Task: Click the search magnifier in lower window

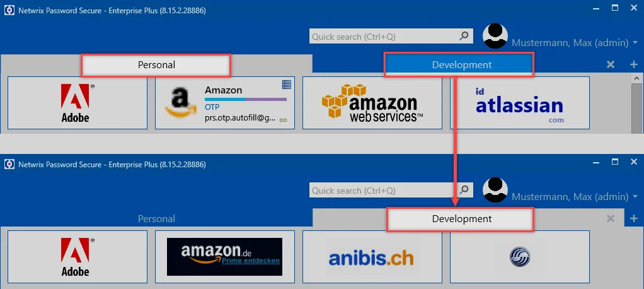Action: click(x=464, y=191)
